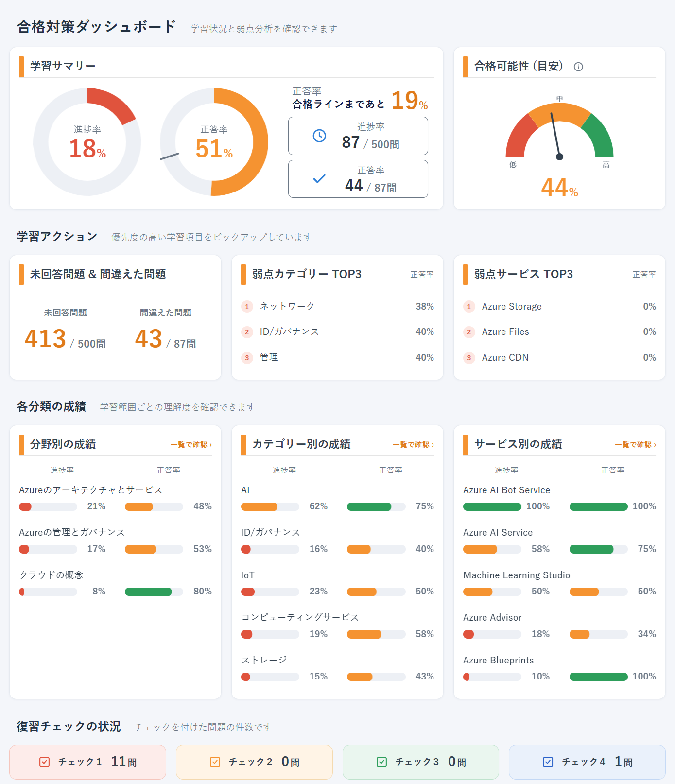
Task: Click rank 3 badge next to Azure CDN
Action: (x=469, y=358)
